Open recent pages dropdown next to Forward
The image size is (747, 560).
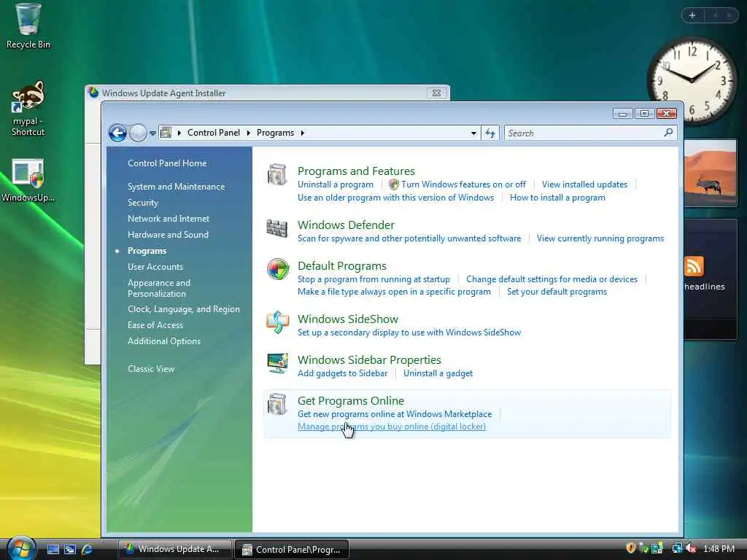click(152, 133)
